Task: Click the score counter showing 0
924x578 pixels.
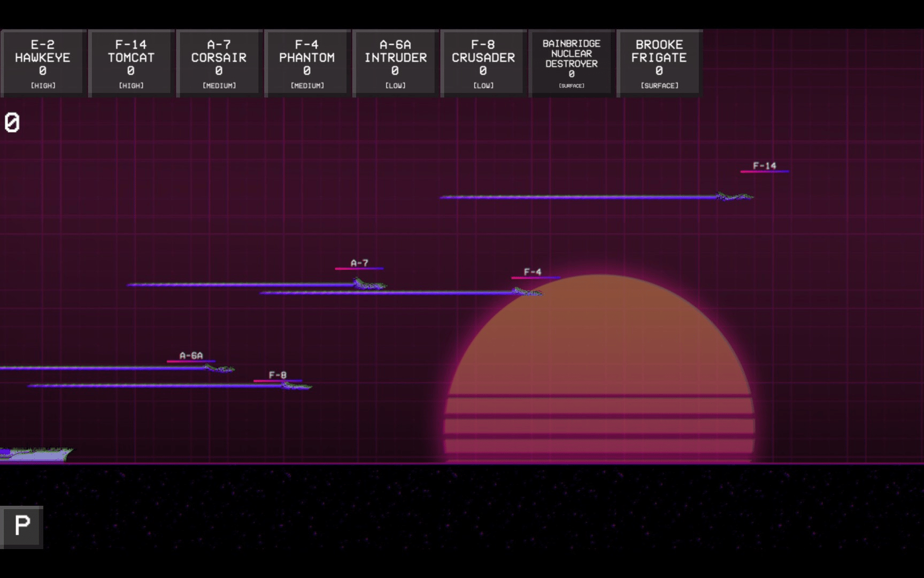Action: [x=12, y=123]
